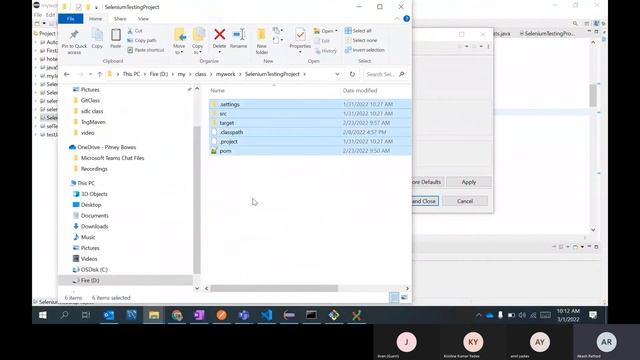This screenshot has width=640, height=360.
Task: Open quick access toolbar customize dropdown
Action: point(97,7)
